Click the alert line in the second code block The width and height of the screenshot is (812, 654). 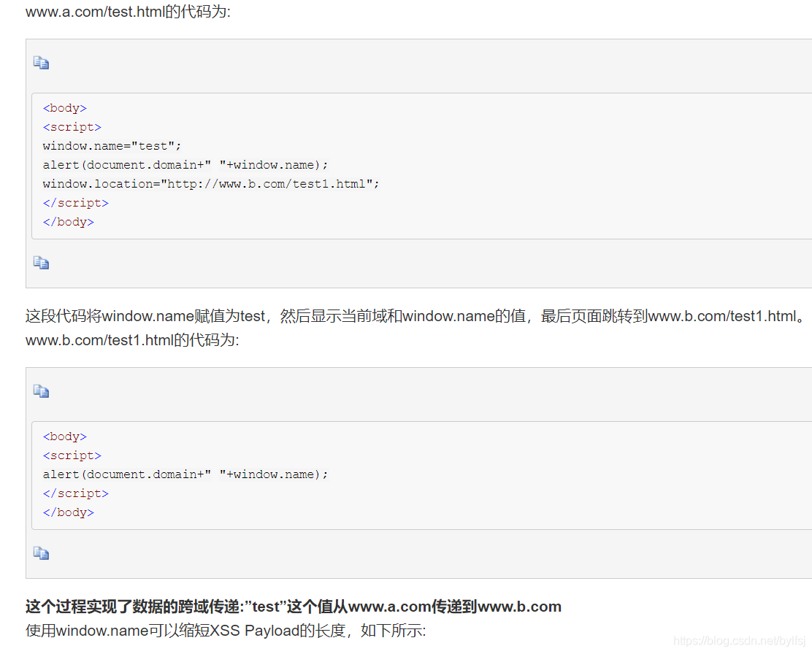point(185,474)
